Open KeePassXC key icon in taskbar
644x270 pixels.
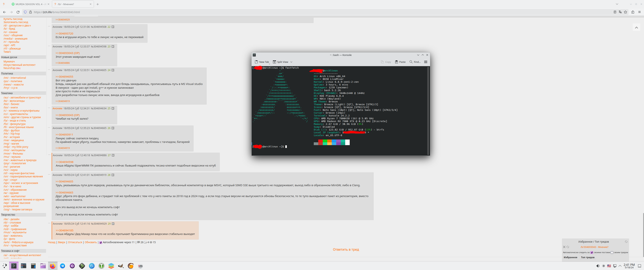(101, 266)
